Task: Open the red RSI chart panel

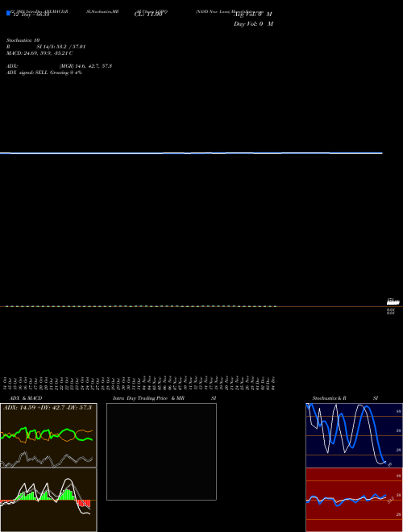Action: [x=354, y=500]
